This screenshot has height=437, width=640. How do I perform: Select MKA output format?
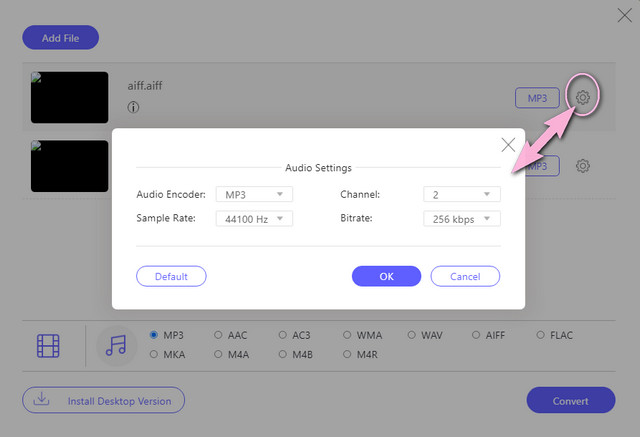point(154,354)
